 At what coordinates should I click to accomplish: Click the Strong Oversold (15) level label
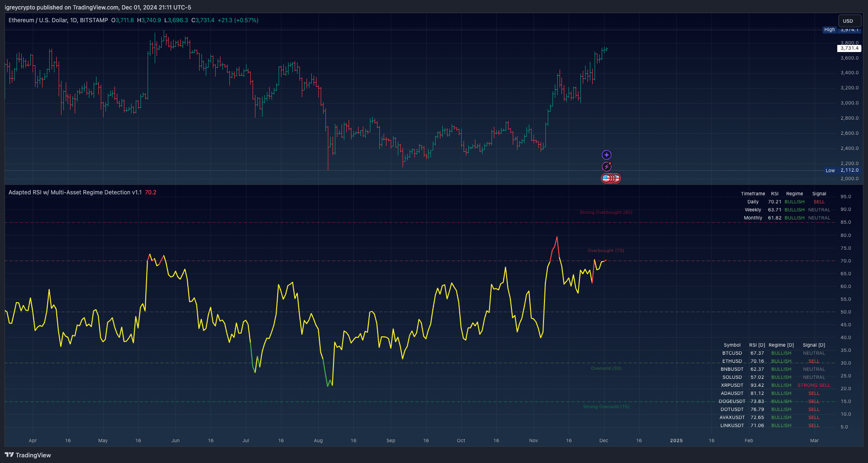pos(606,407)
